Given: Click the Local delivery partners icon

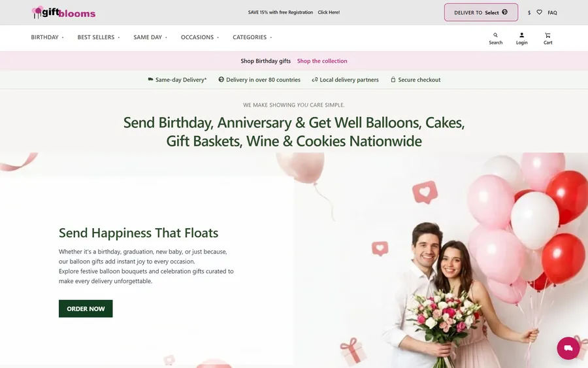Looking at the screenshot, I should pyautogui.click(x=315, y=80).
